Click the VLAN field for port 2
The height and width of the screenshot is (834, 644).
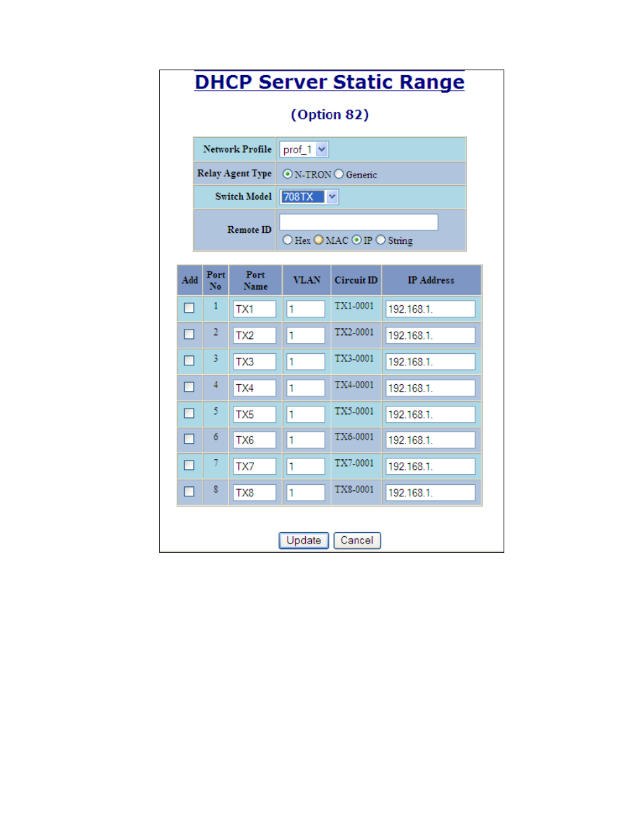point(306,336)
